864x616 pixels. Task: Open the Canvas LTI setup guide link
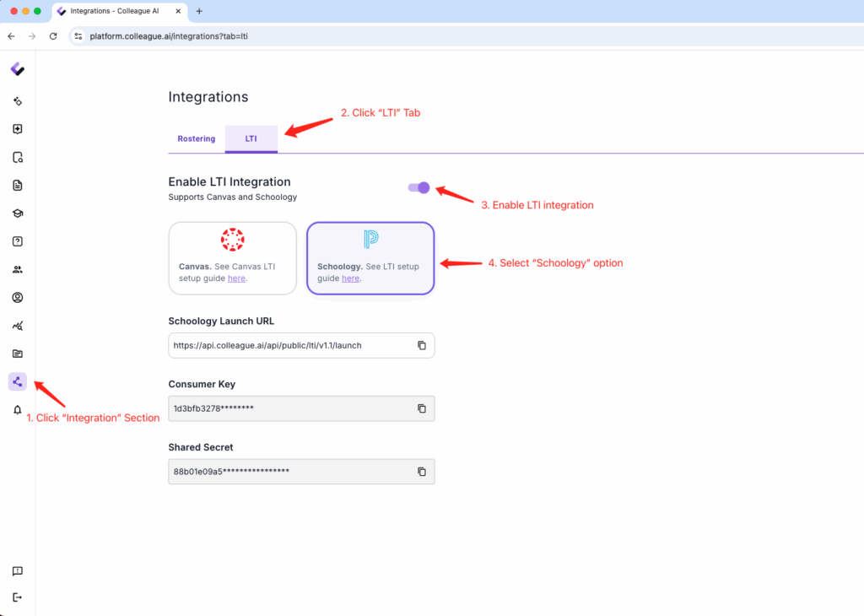coord(236,278)
